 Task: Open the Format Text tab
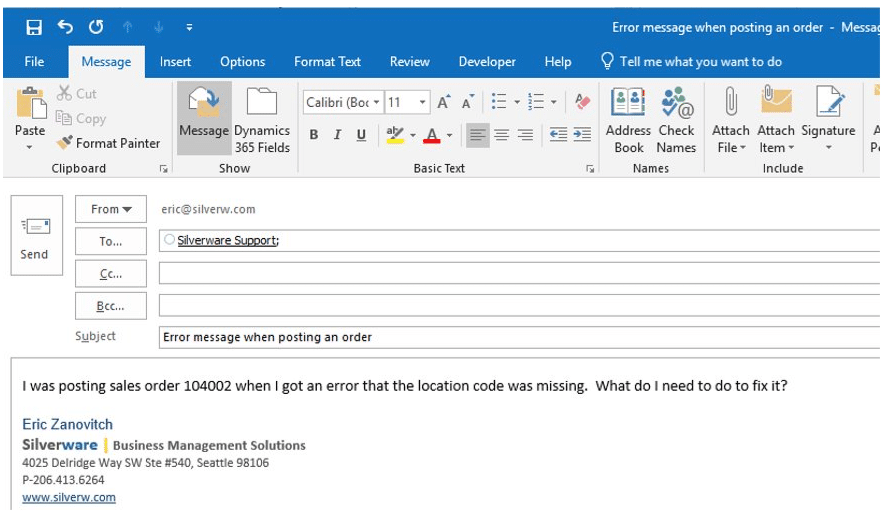[327, 62]
